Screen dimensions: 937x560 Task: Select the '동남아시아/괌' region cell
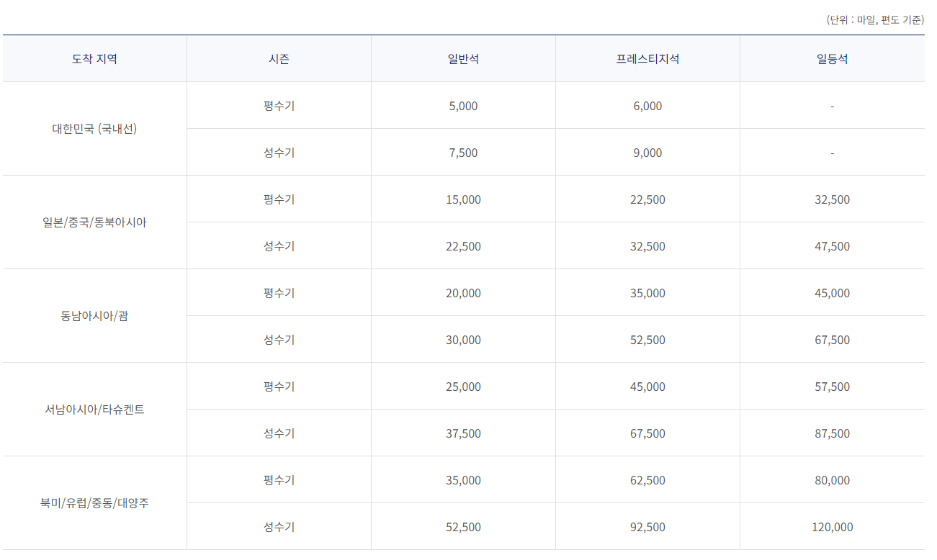94,317
